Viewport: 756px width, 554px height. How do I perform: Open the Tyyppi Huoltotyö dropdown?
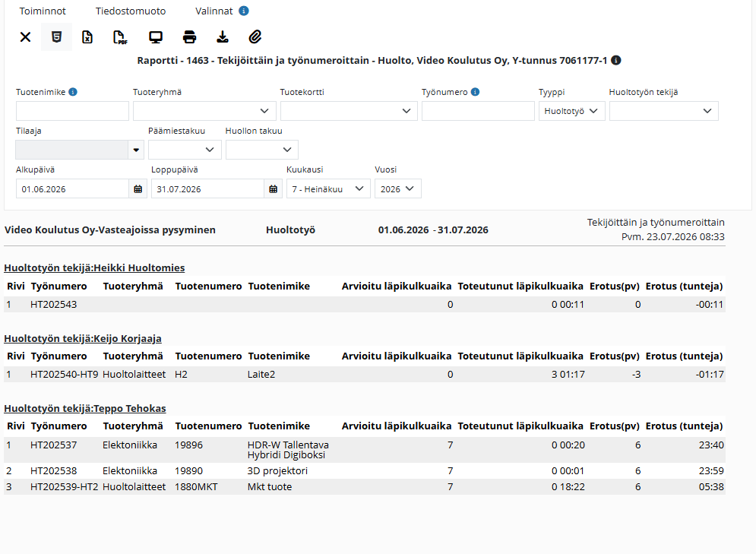(572, 111)
